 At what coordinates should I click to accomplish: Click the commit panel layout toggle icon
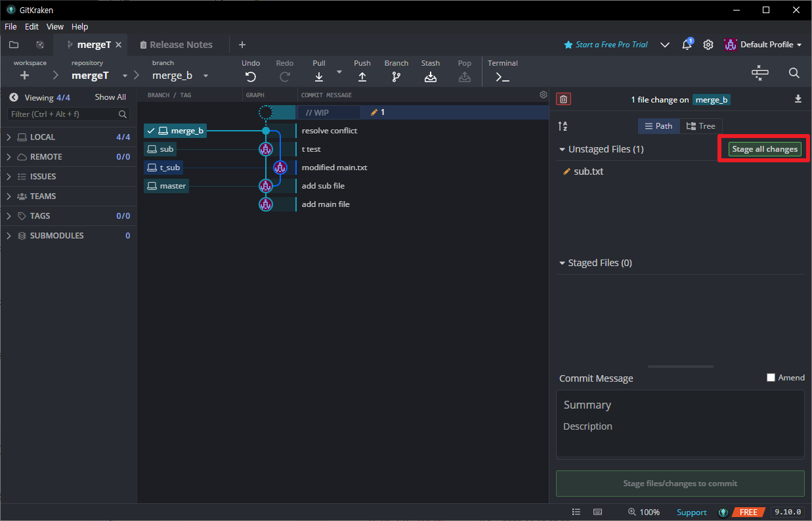coord(760,73)
